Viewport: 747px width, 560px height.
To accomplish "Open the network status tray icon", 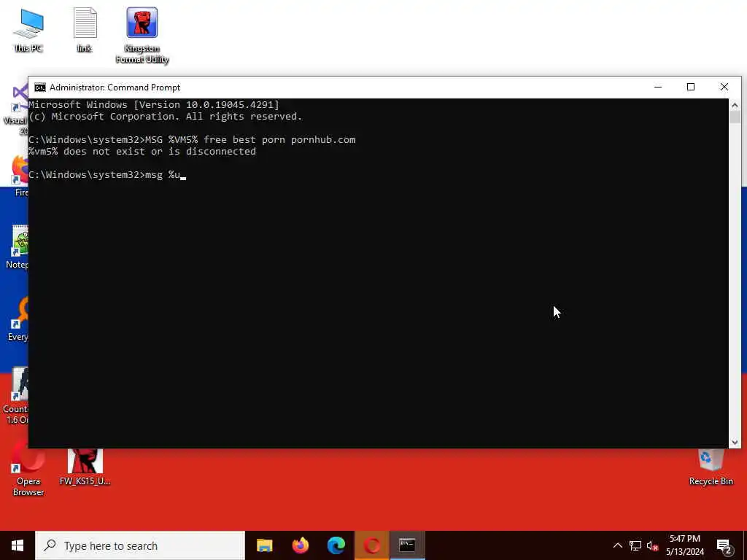I will point(635,545).
